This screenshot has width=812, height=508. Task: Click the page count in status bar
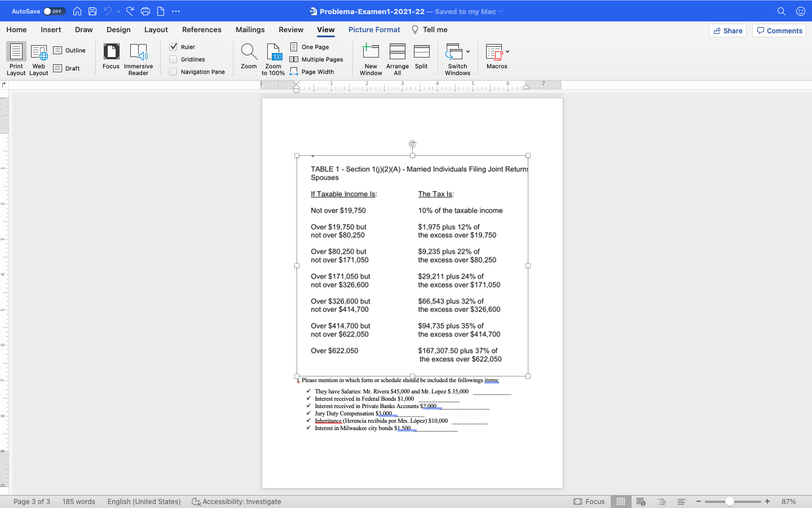(x=32, y=501)
